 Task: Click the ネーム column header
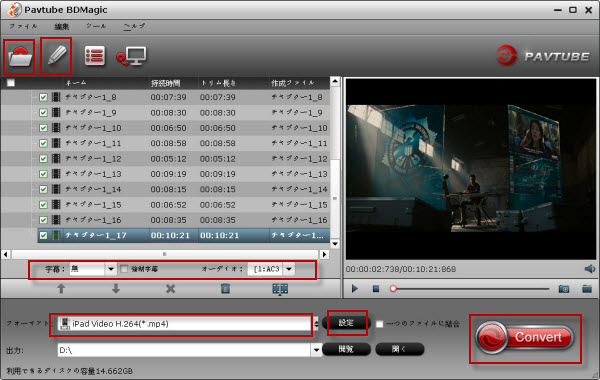[x=76, y=83]
